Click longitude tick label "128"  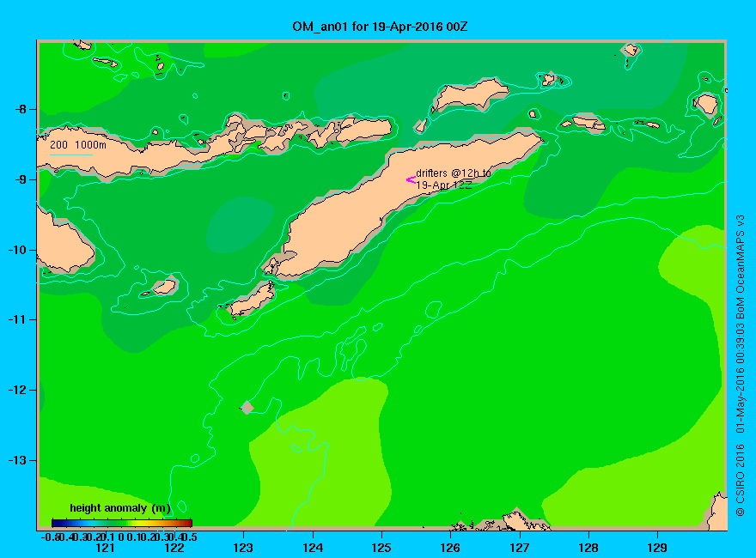click(588, 548)
